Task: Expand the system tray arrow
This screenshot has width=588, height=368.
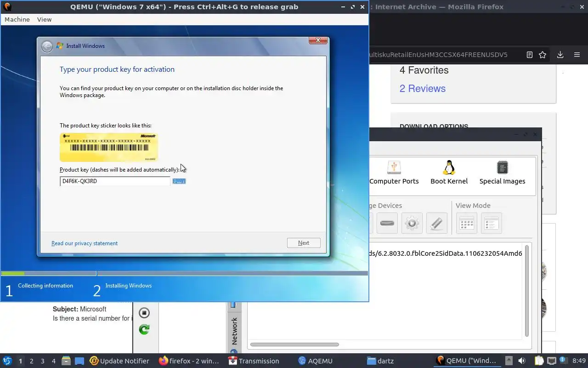Action: pos(509,361)
